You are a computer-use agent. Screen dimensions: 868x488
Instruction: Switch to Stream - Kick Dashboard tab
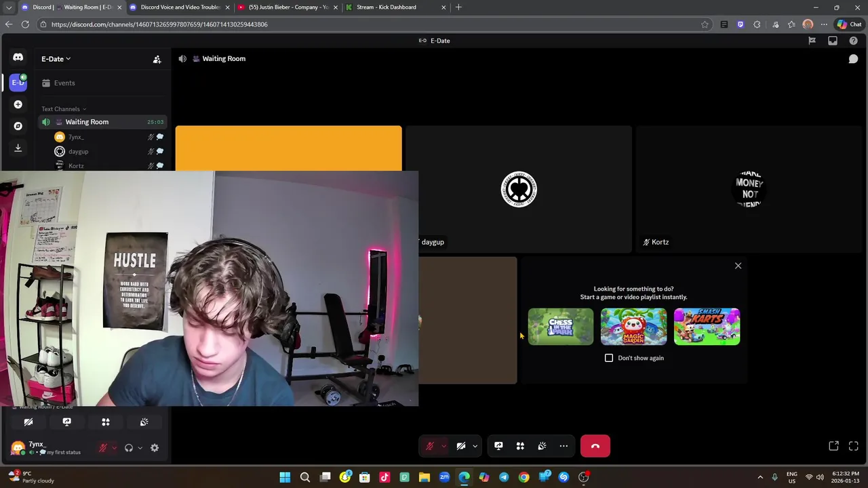(395, 7)
